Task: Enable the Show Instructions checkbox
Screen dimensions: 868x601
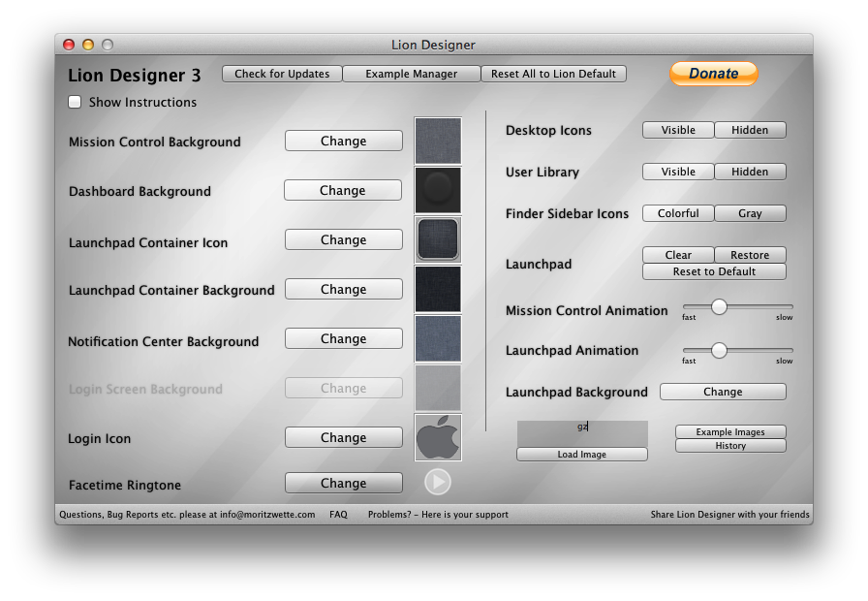Action: 75,102
